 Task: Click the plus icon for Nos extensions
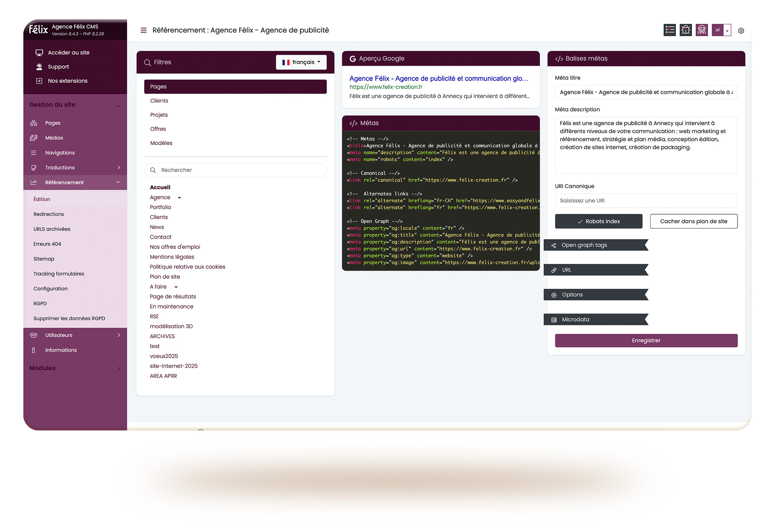[39, 81]
